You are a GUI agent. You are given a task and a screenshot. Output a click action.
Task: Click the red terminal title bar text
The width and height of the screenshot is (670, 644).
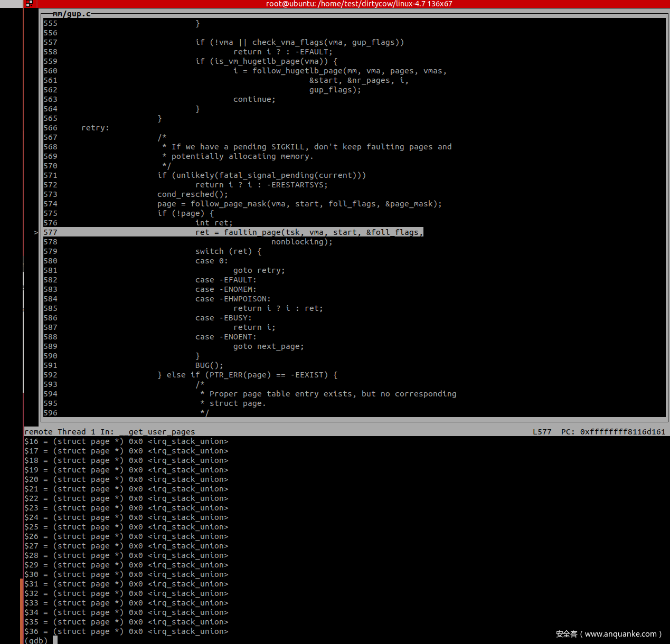pyautogui.click(x=358, y=4)
